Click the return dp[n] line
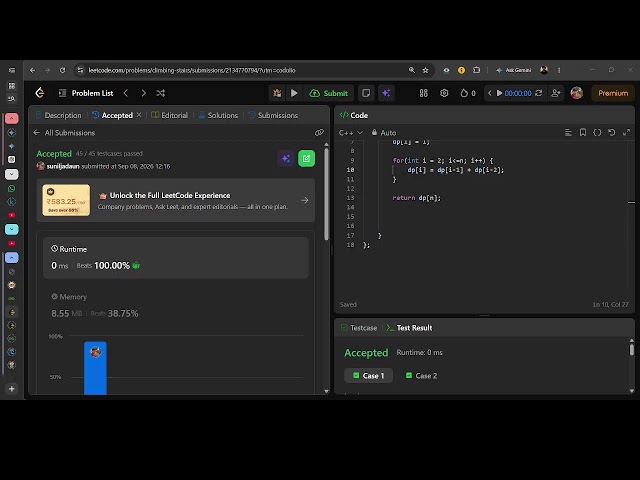Viewport: 640px width, 480px height. (x=416, y=198)
